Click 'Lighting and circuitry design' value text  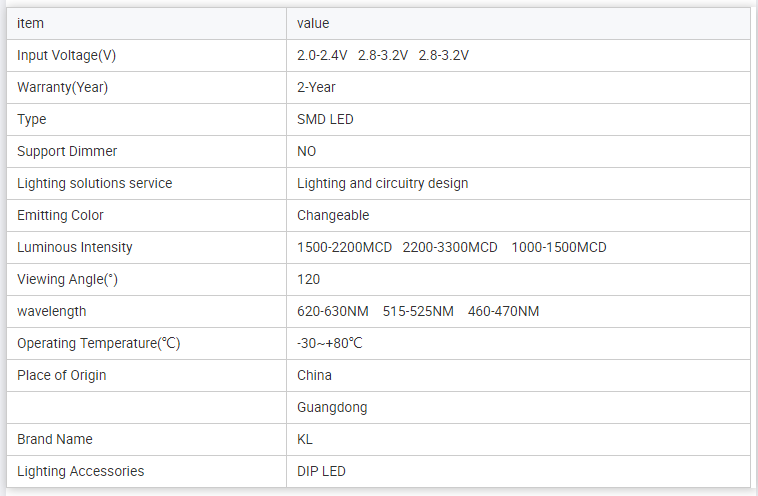pyautogui.click(x=382, y=183)
